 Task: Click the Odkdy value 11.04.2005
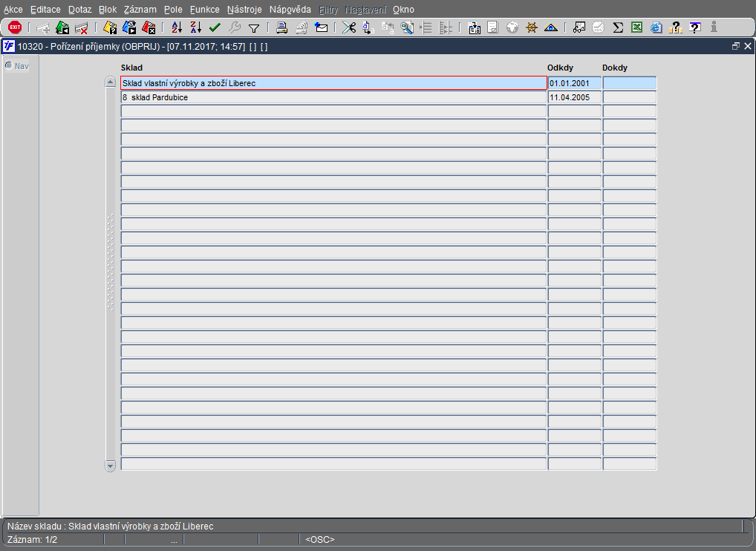point(575,97)
